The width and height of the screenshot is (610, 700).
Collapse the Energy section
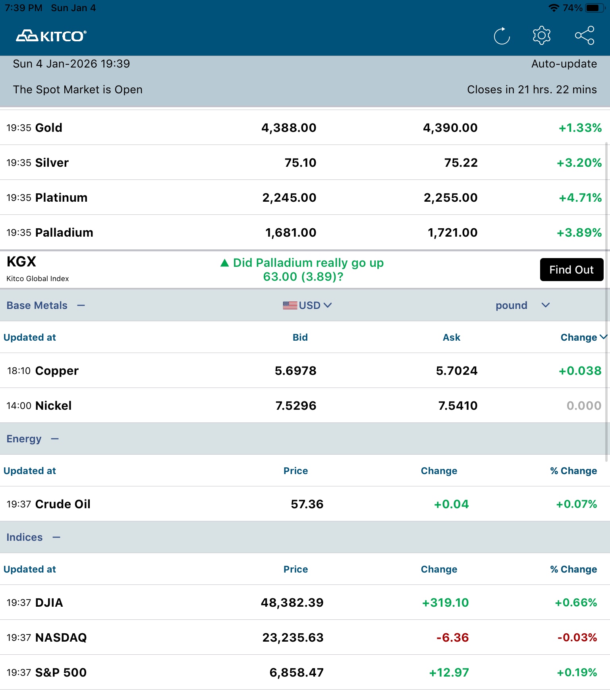point(55,439)
